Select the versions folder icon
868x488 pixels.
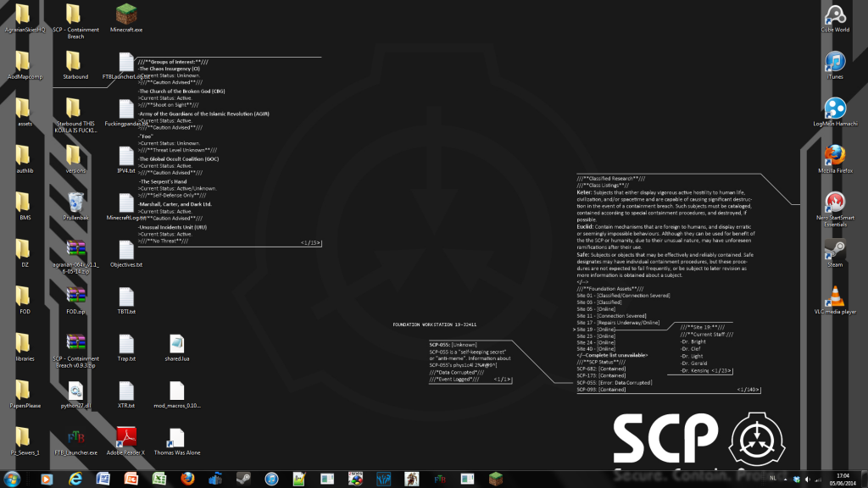click(x=73, y=156)
